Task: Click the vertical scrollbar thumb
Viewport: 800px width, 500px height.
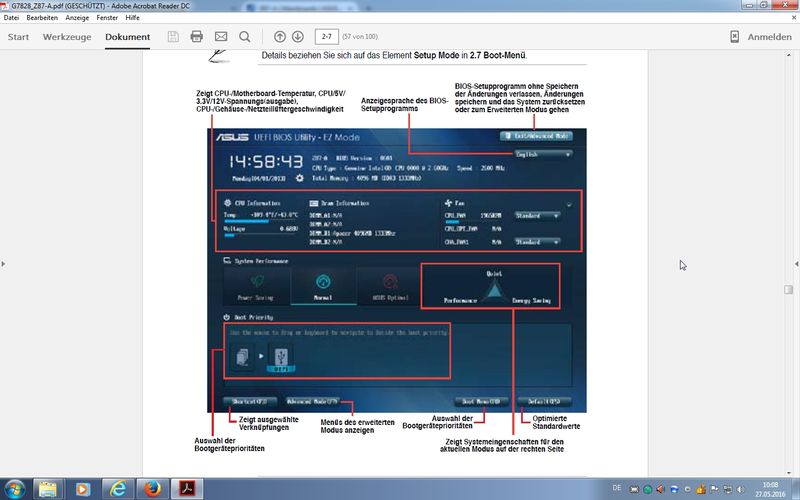Action: [x=788, y=289]
